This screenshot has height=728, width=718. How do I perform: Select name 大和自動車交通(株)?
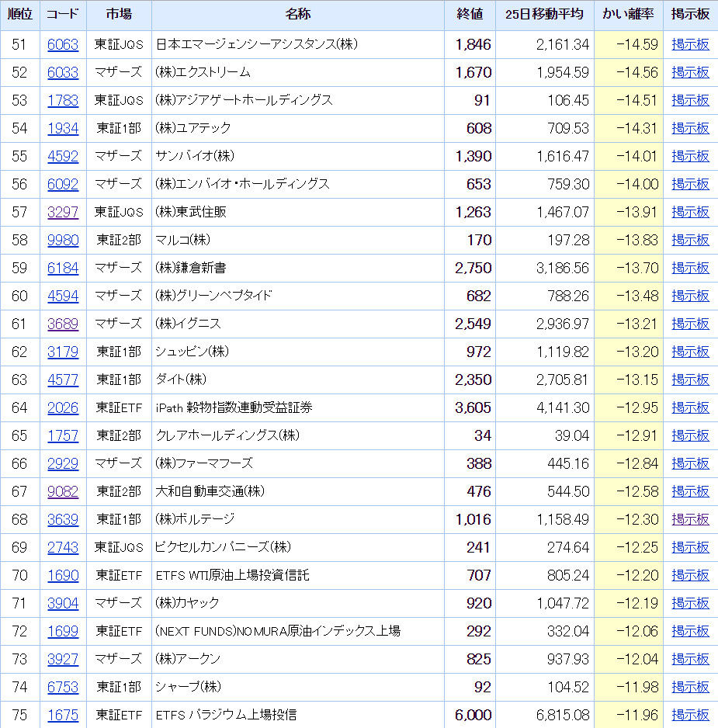click(x=210, y=491)
